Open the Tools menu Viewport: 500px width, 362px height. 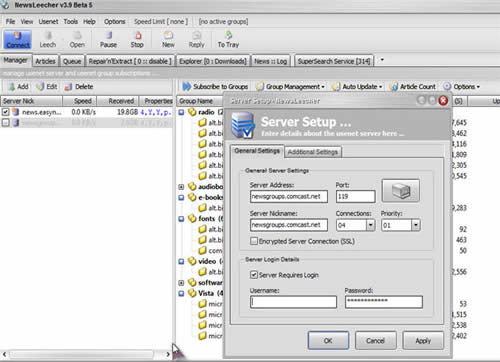tap(71, 22)
